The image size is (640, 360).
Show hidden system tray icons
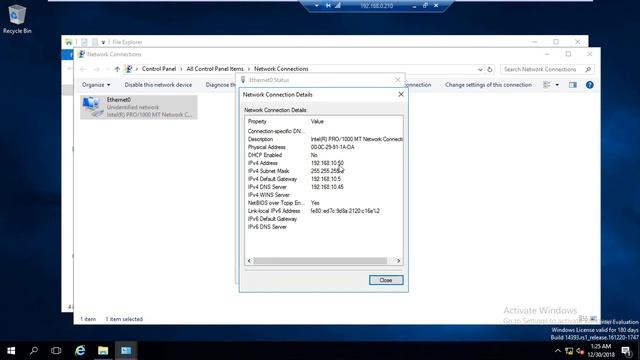(x=558, y=351)
